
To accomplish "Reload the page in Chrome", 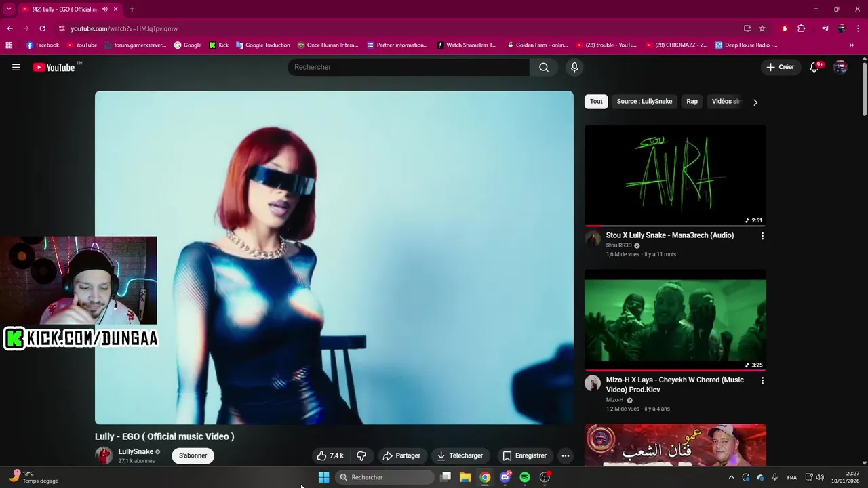I will coord(42,28).
